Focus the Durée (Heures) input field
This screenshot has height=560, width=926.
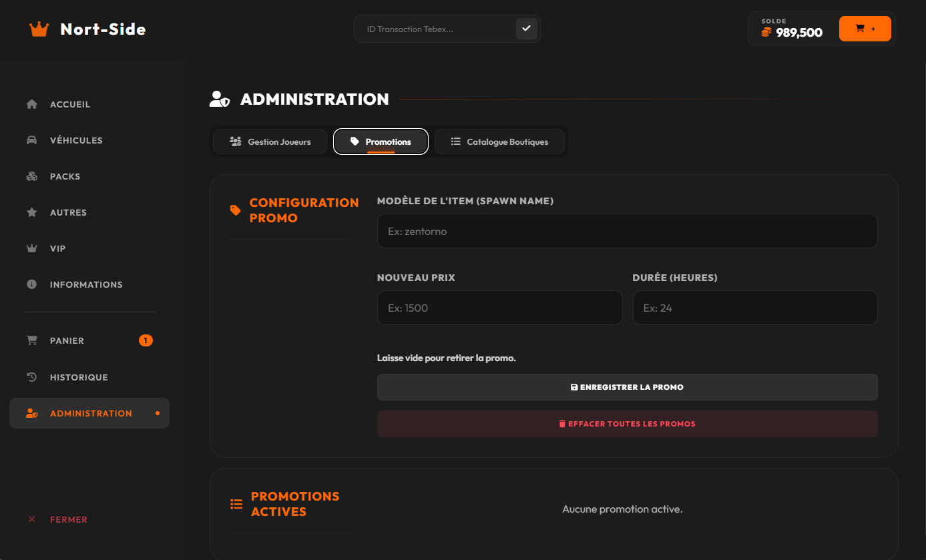755,308
